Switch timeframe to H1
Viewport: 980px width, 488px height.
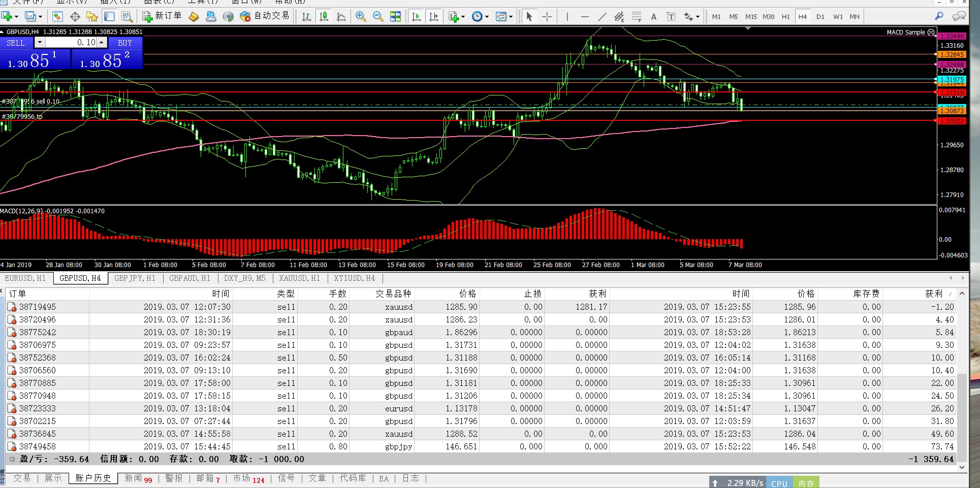pos(785,16)
